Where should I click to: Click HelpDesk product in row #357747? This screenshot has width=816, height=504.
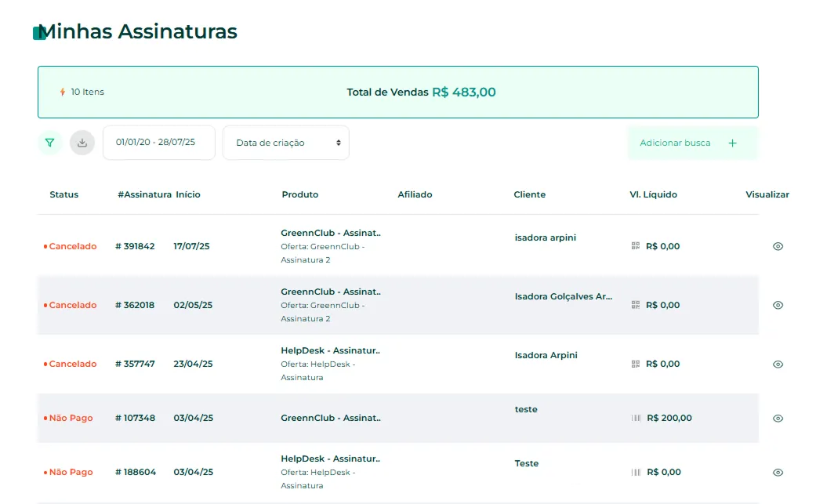click(x=331, y=350)
